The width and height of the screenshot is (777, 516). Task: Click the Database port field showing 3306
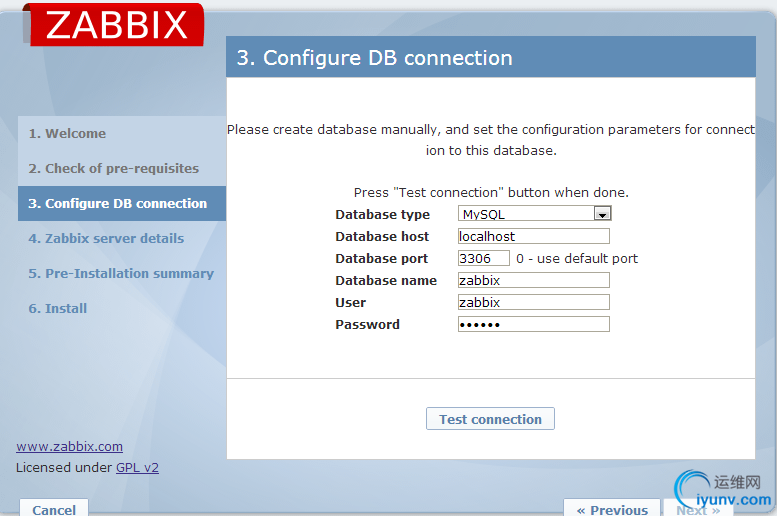click(x=484, y=258)
